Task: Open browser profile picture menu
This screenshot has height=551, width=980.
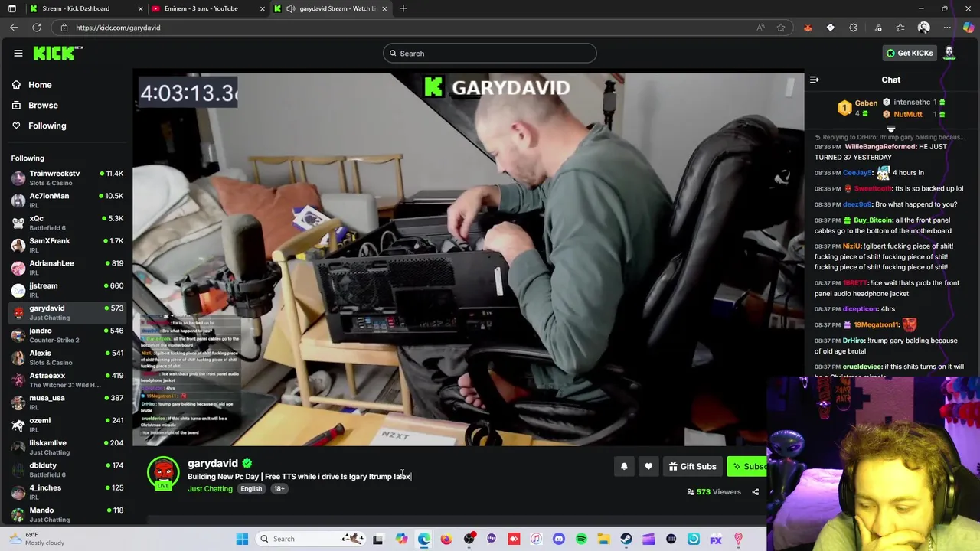Action: coord(923,28)
